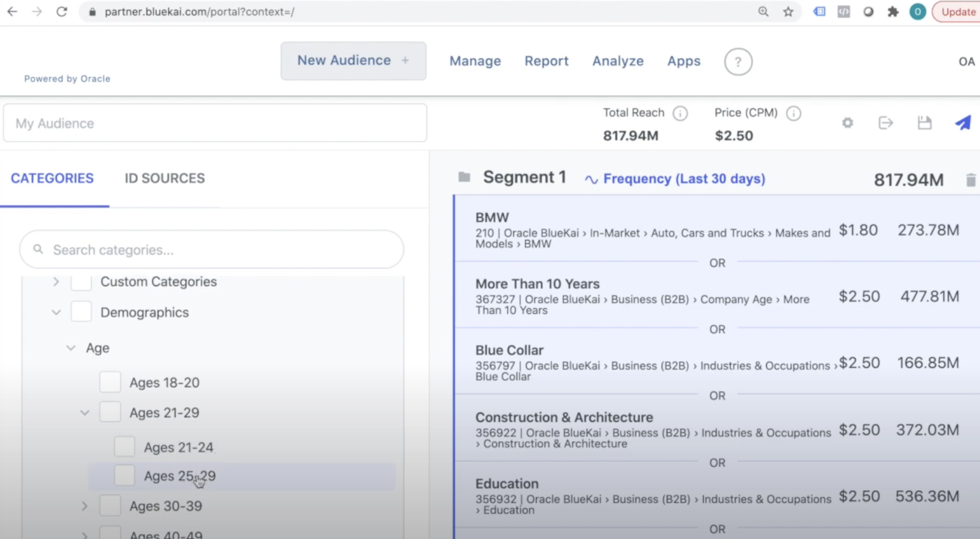This screenshot has width=980, height=539.
Task: Select the Ages 21-24 checkbox
Action: click(x=124, y=447)
